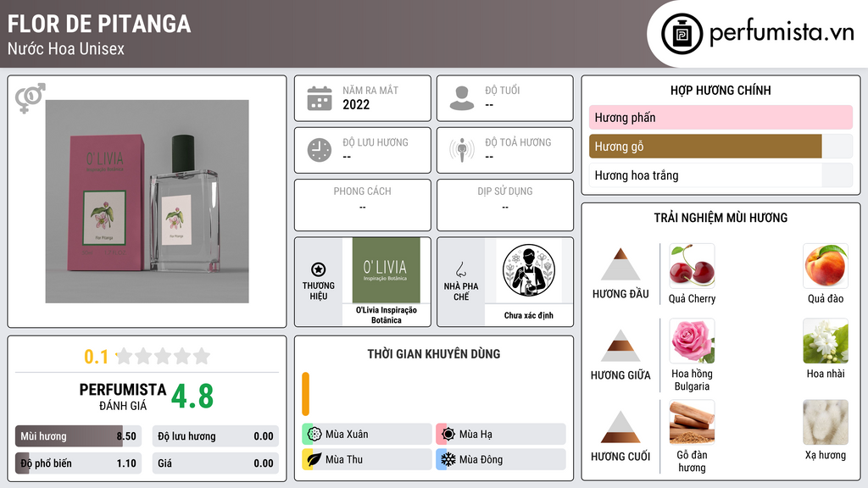
Task: Click the nose icon above Nhà pha chế
Action: [x=460, y=269]
